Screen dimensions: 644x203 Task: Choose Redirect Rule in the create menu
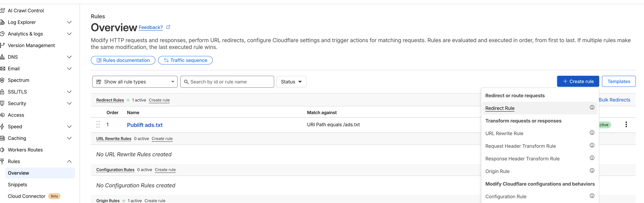point(500,108)
